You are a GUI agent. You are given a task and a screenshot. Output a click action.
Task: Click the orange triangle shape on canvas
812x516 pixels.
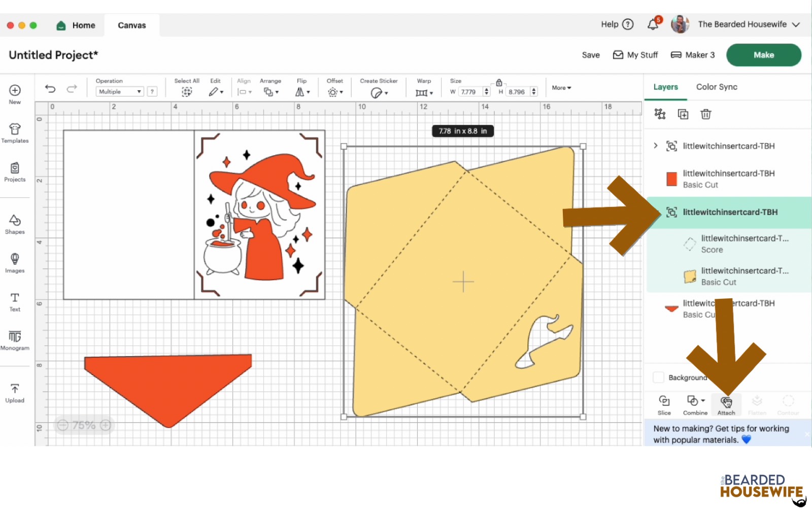coord(168,391)
